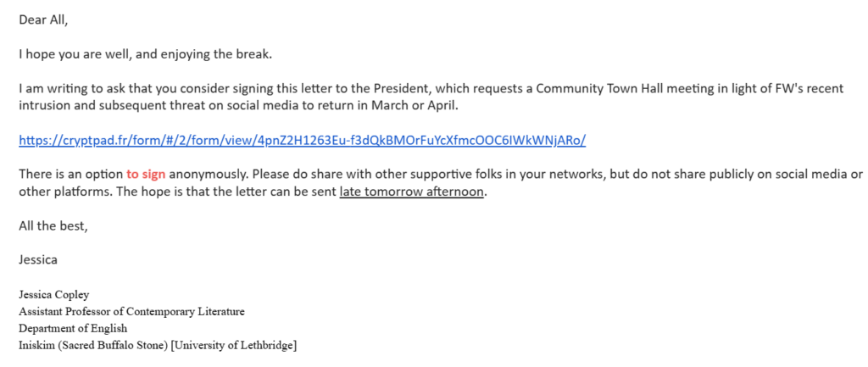This screenshot has width=868, height=367.
Task: Click the "Dear All," greeting line
Action: tap(42, 20)
